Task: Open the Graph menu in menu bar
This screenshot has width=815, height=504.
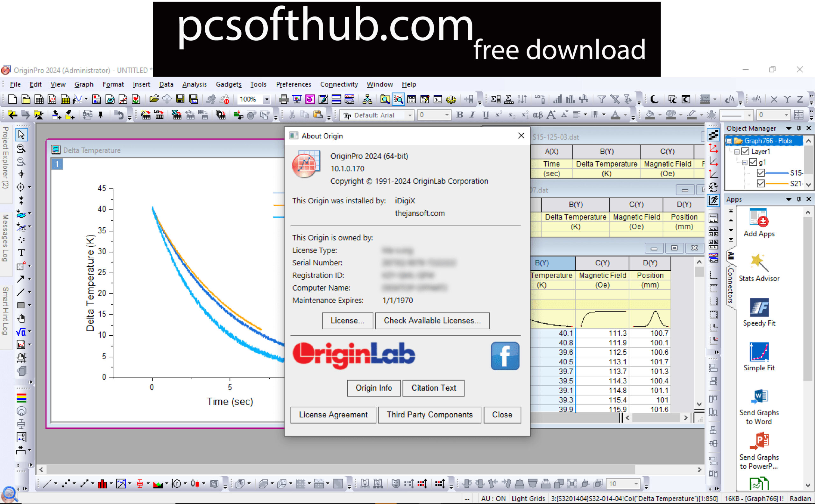Action: coord(84,84)
